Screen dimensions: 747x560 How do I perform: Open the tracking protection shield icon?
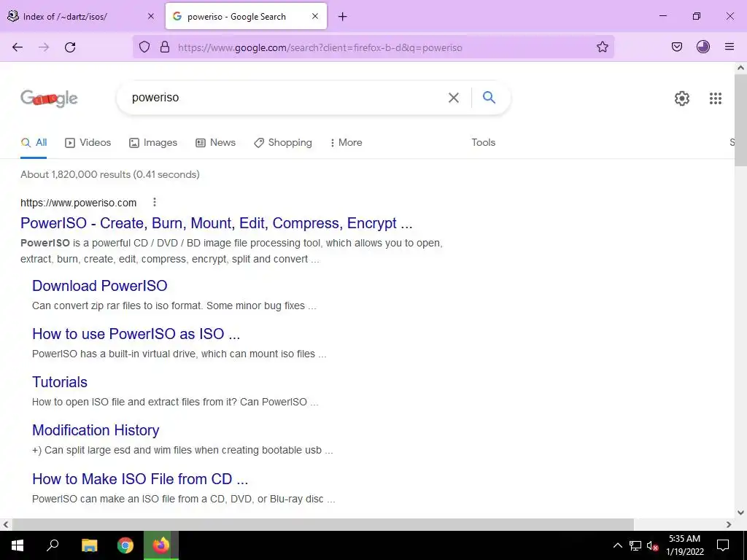click(144, 47)
